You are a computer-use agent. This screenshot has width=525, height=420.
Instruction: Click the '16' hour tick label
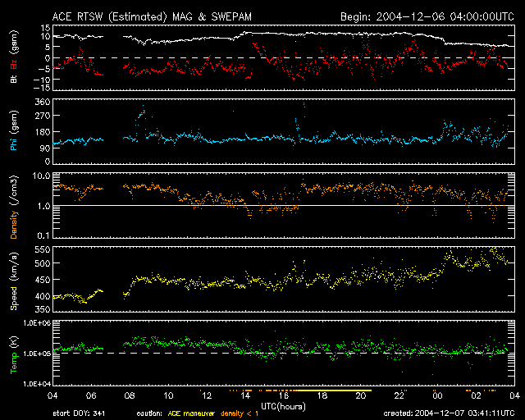pyautogui.click(x=284, y=395)
